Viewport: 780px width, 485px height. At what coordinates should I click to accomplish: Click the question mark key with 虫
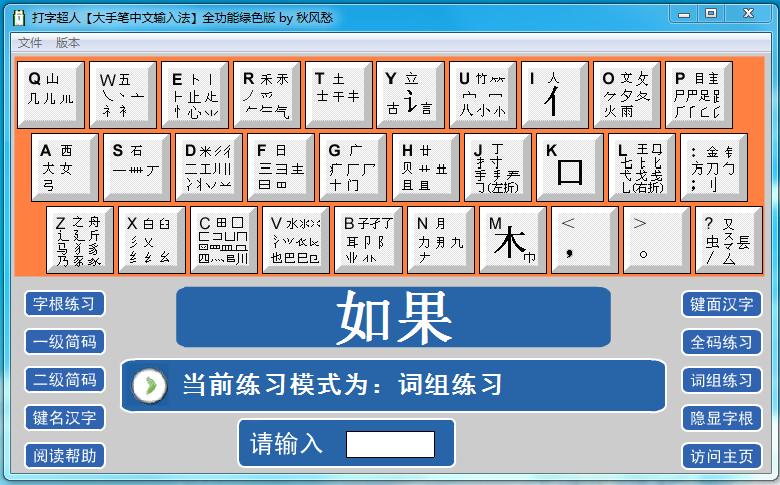pyautogui.click(x=730, y=240)
